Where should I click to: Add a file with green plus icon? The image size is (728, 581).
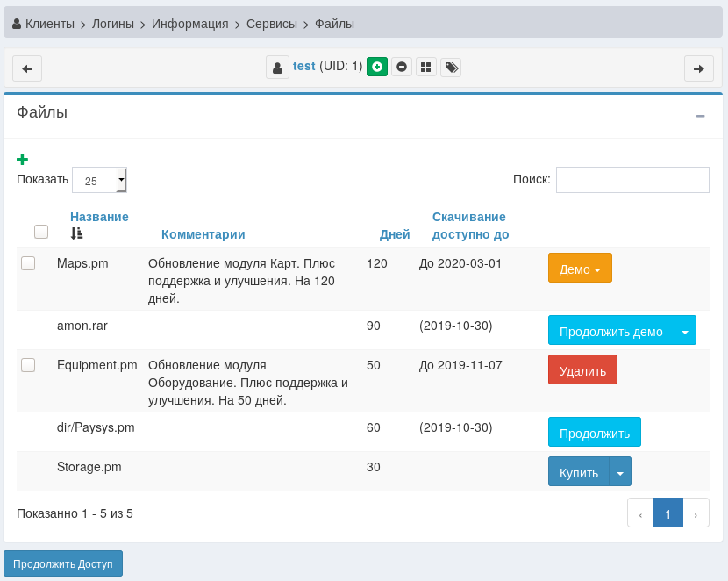pos(23,159)
